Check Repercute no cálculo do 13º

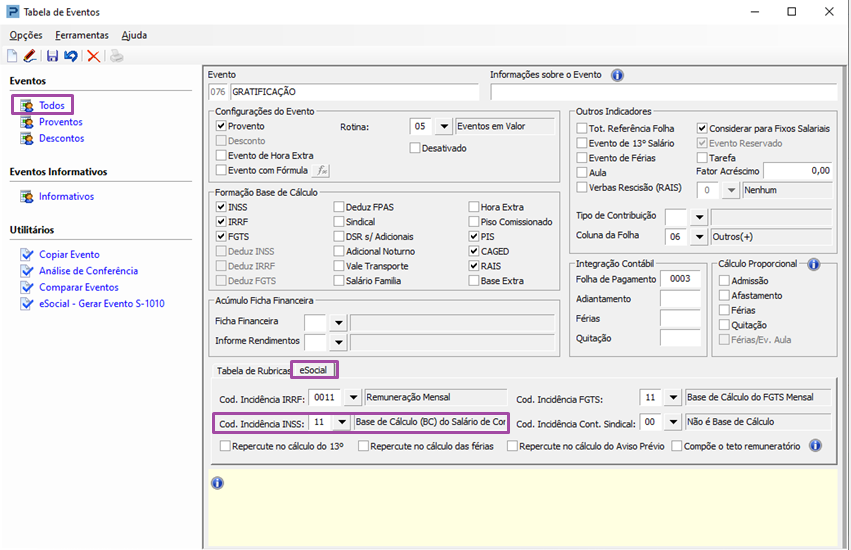225,446
